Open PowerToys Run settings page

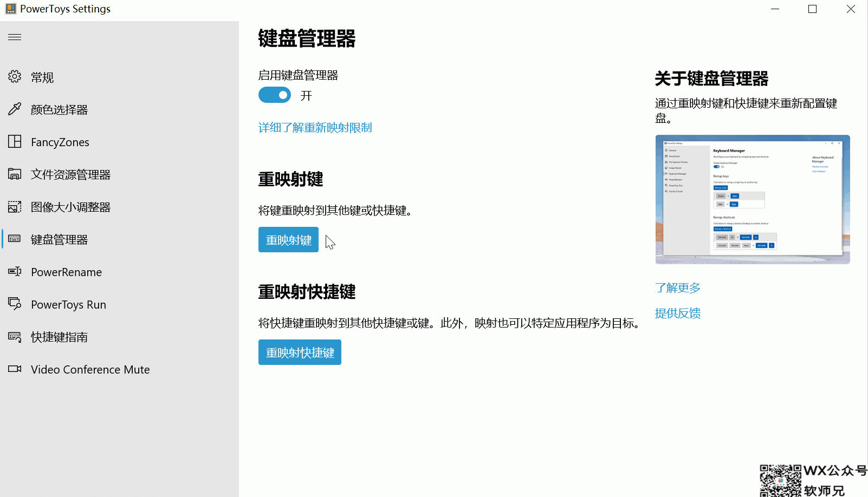tap(119, 304)
